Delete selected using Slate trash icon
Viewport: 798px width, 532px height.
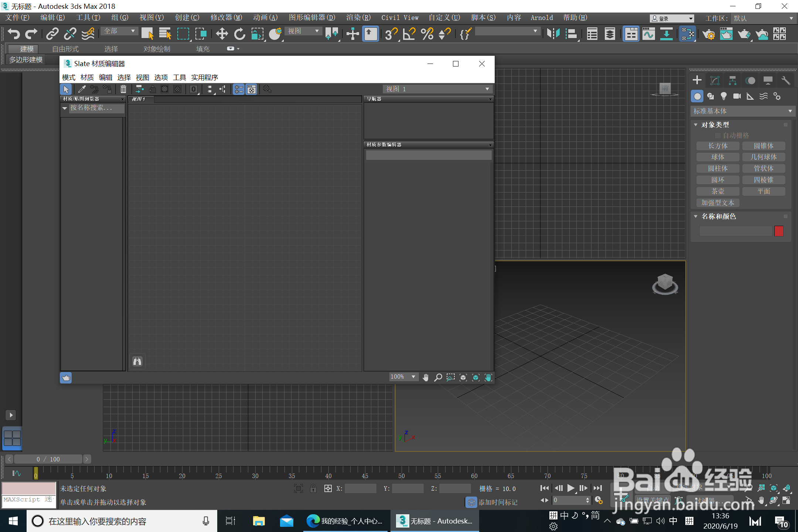tap(123, 89)
